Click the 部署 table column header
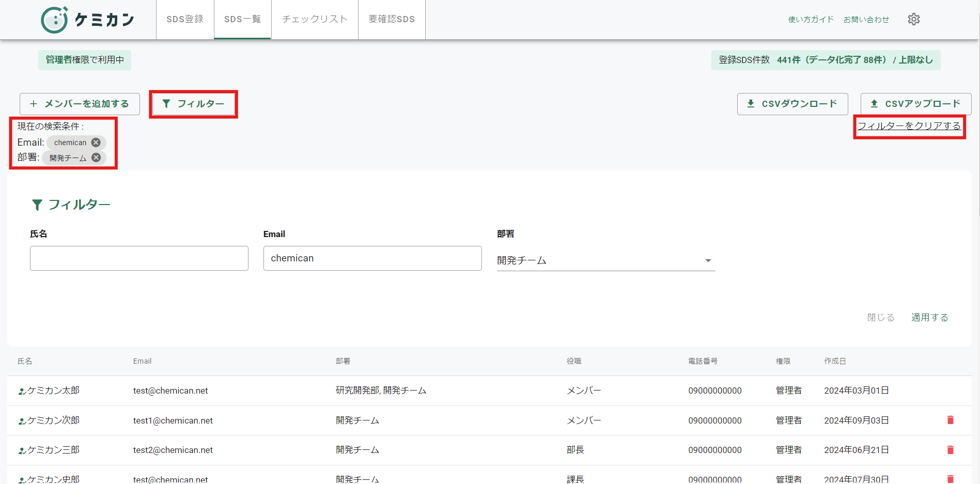Screen dimensions: 980x484 click(343, 361)
